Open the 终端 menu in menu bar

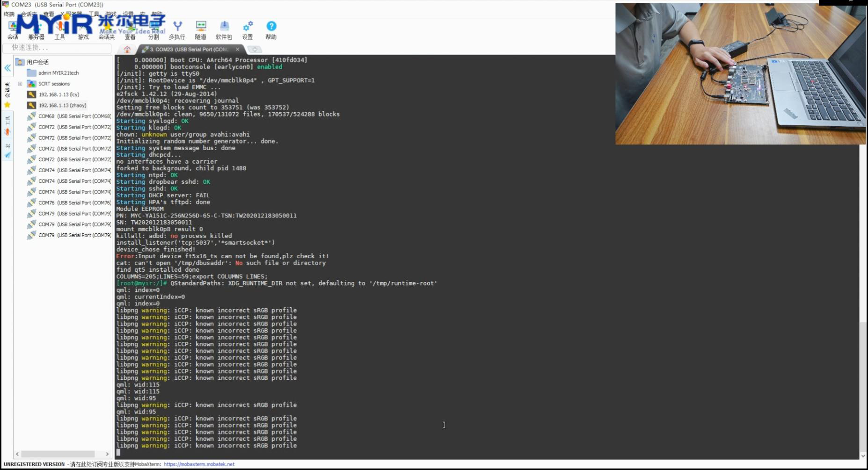pos(9,14)
